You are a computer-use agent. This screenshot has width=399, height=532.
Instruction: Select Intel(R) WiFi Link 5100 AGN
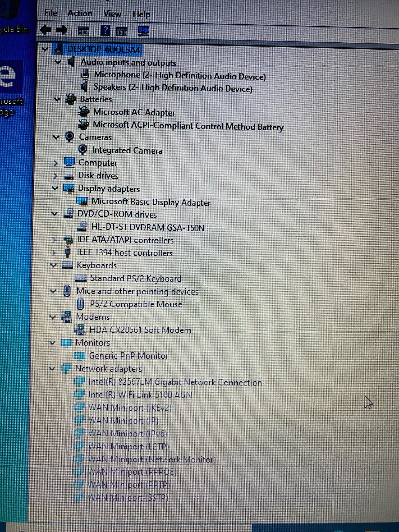[x=140, y=395]
